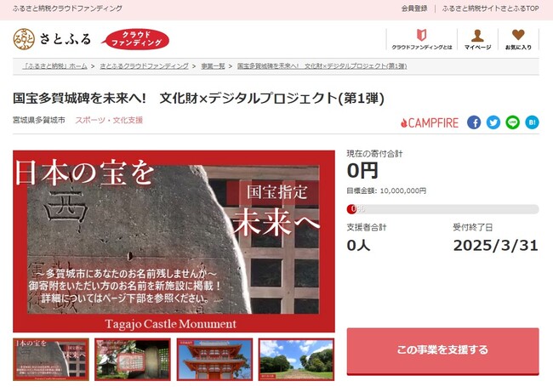Click the 0人 supporters count
Image resolution: width=553 pixels, height=392 pixels.
[359, 246]
